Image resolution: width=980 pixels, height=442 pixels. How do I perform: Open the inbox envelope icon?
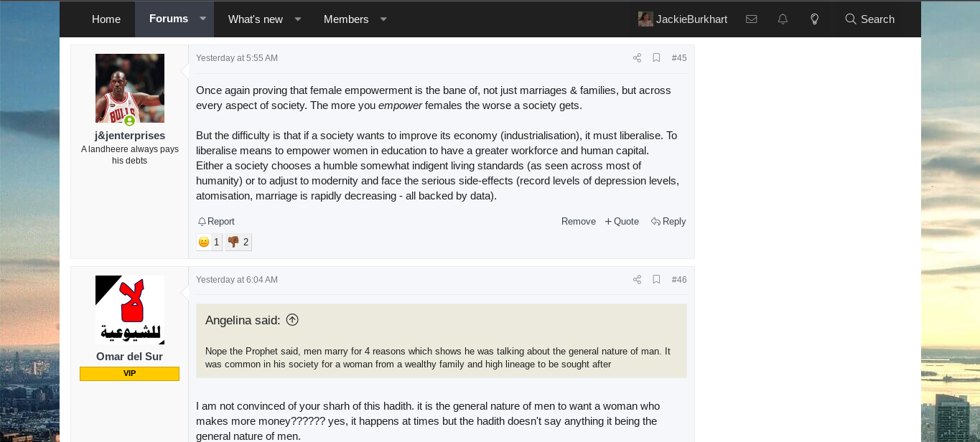[x=751, y=19]
